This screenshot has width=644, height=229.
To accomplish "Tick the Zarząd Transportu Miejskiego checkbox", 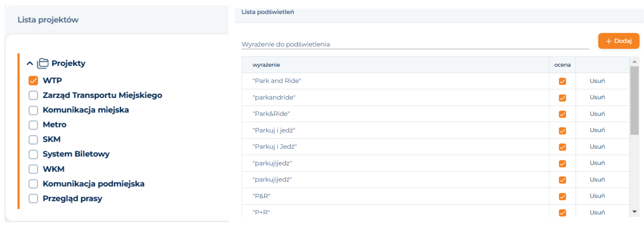I will coord(33,95).
